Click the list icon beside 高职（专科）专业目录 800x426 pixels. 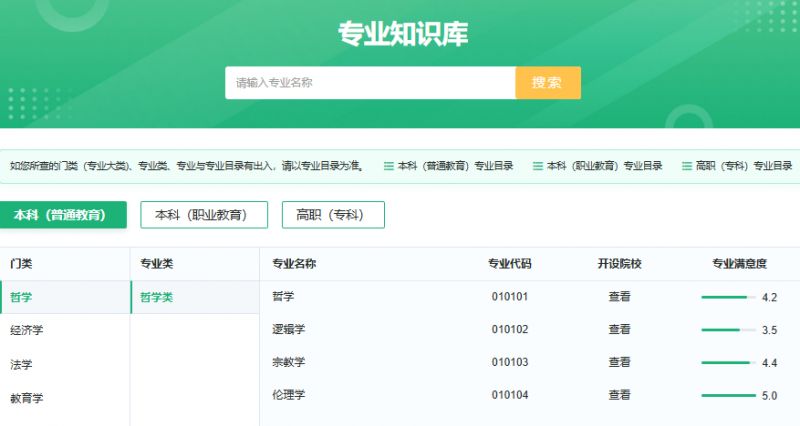[686, 166]
